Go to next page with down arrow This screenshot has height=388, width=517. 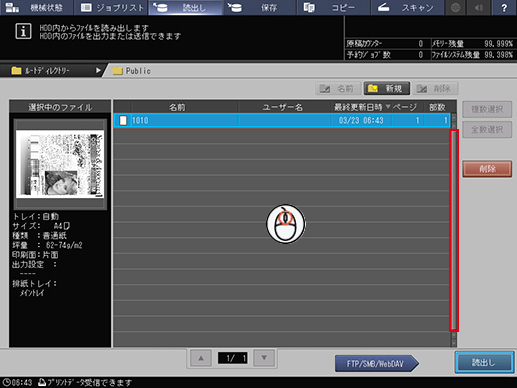click(x=264, y=358)
